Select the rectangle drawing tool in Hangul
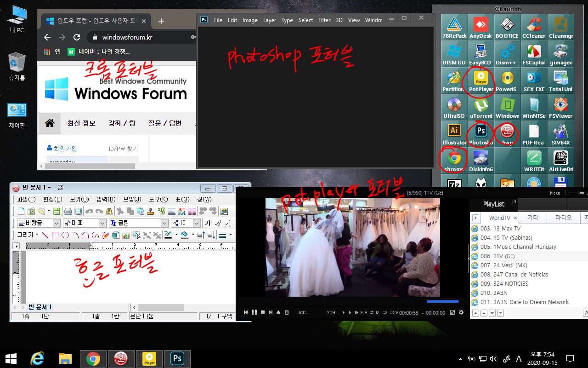Image resolution: width=588 pixels, height=368 pixels. [55, 235]
